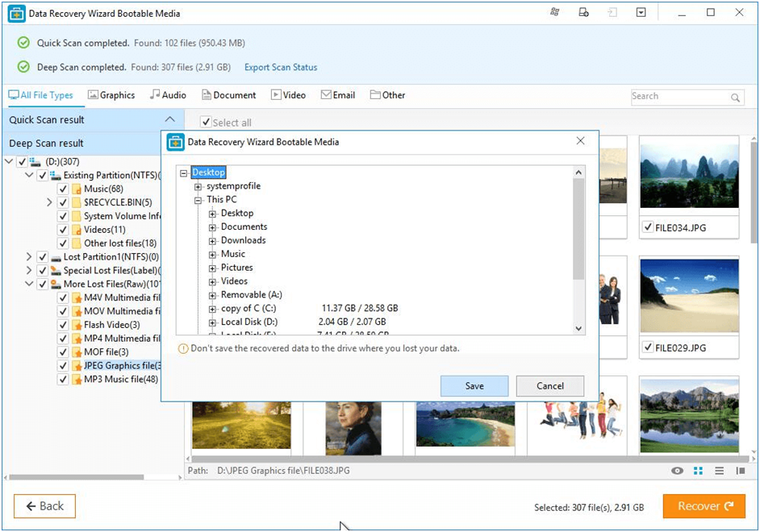Click the (D:) drive icon in tree

[35, 161]
